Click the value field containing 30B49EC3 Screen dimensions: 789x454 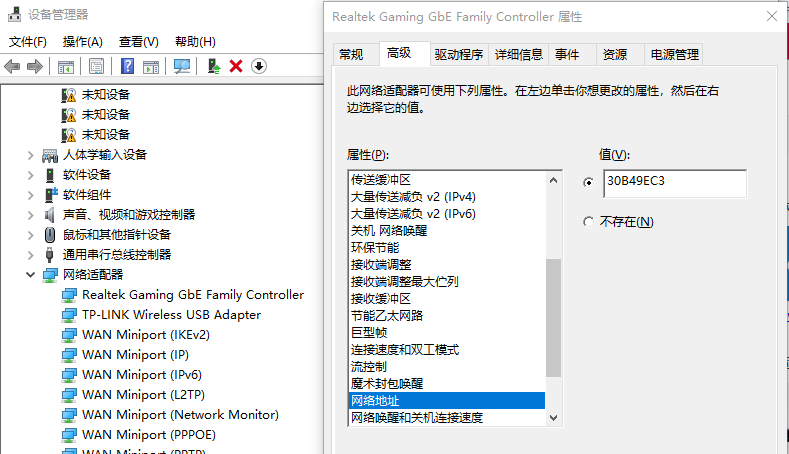pyautogui.click(x=675, y=184)
